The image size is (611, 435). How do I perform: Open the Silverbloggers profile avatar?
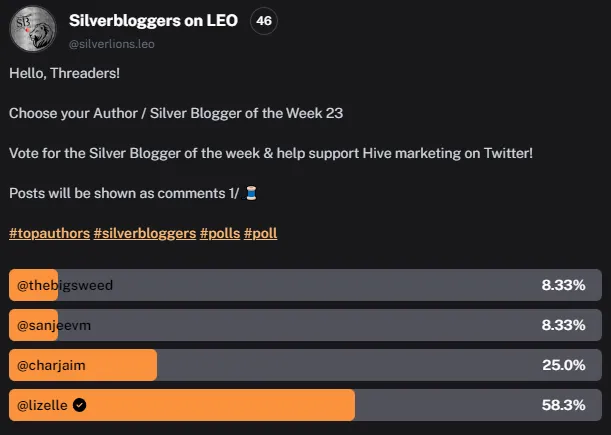(x=33, y=28)
